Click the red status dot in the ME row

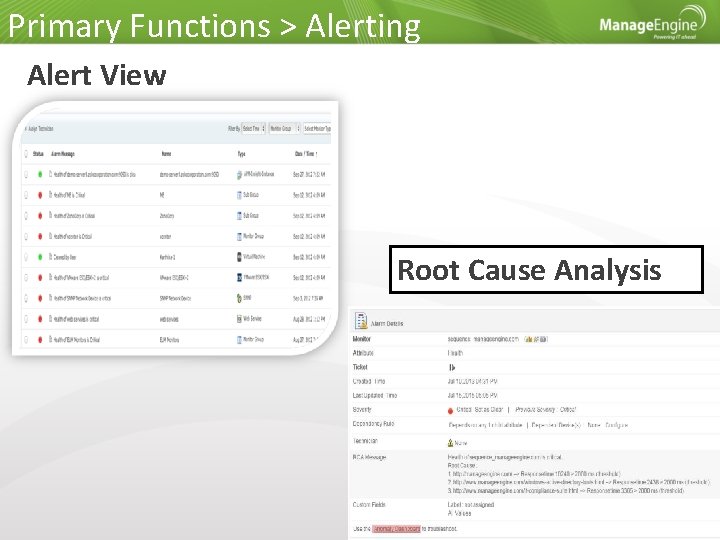point(40,195)
